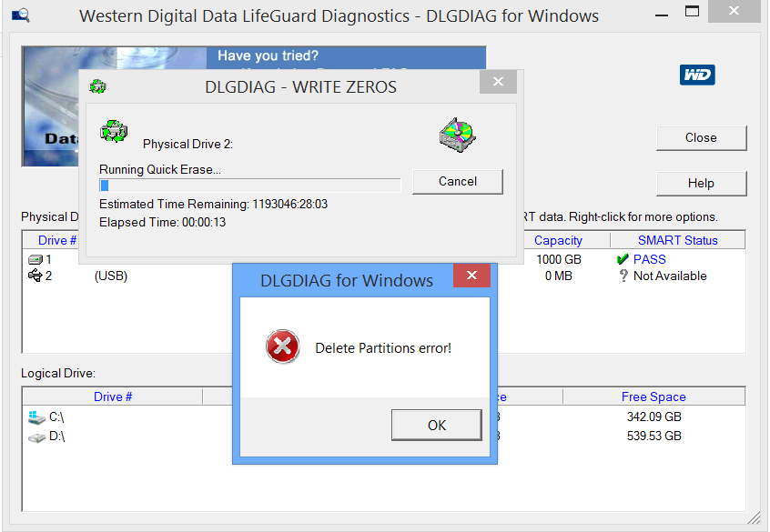Image resolution: width=770 pixels, height=532 pixels.
Task: Cancel the Quick Erase operation
Action: click(x=458, y=182)
